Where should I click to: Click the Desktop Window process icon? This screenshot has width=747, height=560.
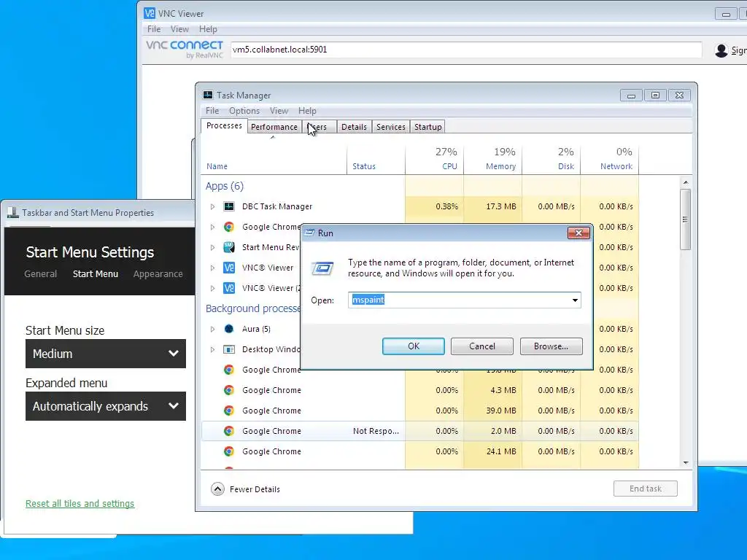[x=229, y=349]
